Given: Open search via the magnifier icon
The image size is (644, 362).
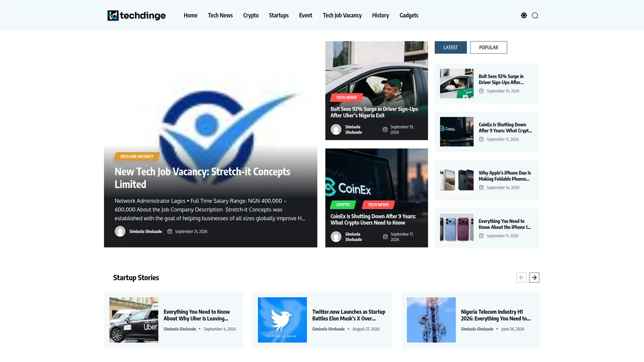Looking at the screenshot, I should click(x=535, y=16).
